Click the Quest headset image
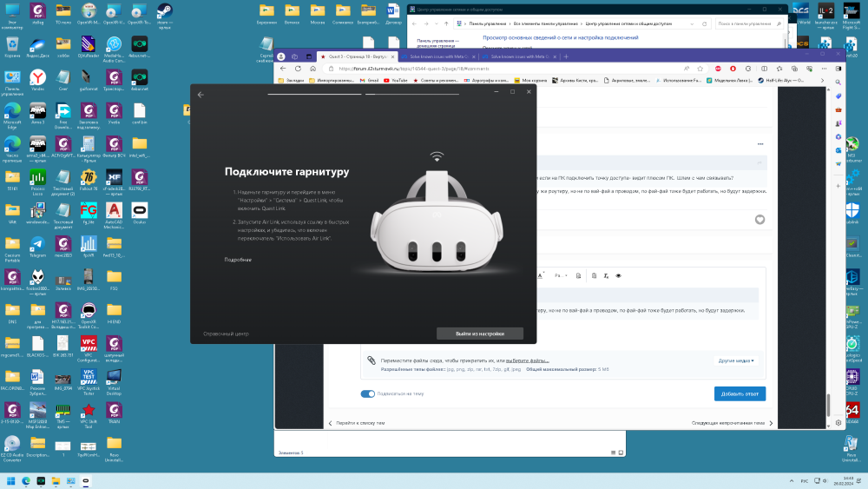868x489 pixels. tap(437, 221)
